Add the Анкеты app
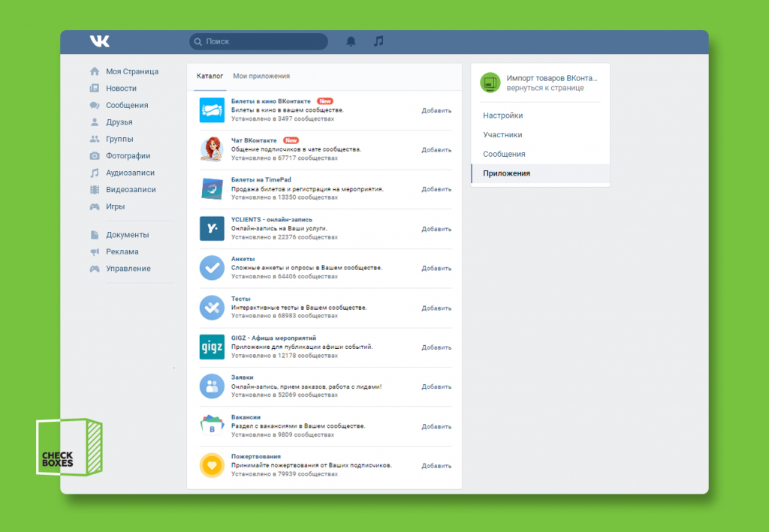Viewport: 769px width, 532px height. click(x=436, y=269)
